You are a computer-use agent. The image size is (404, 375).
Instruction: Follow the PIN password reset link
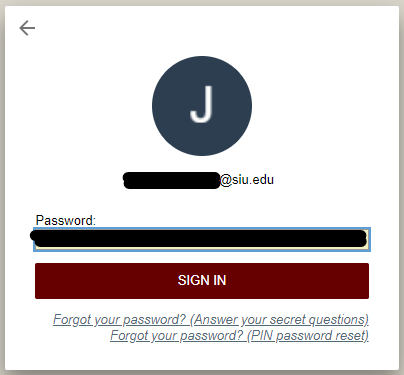tap(239, 335)
